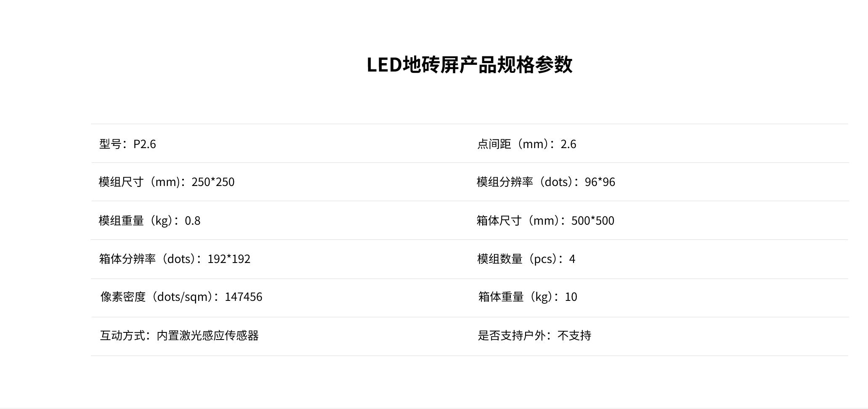
Task: Click the 模组重量（kg）：0.8 text
Action: (x=149, y=220)
